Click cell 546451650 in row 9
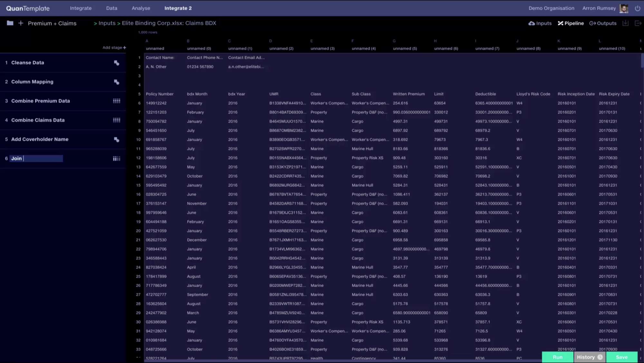644x363 pixels. point(156,130)
